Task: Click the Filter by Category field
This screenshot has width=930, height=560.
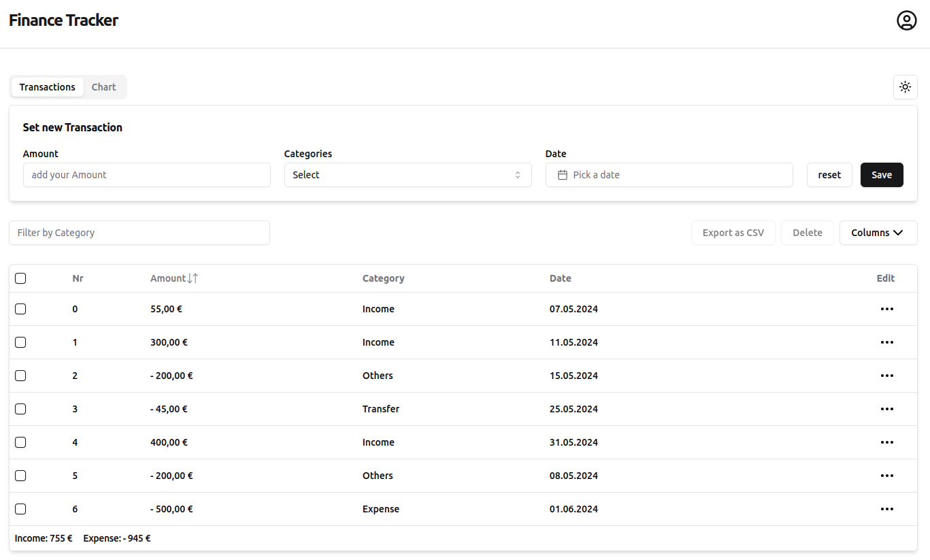Action: (x=139, y=233)
